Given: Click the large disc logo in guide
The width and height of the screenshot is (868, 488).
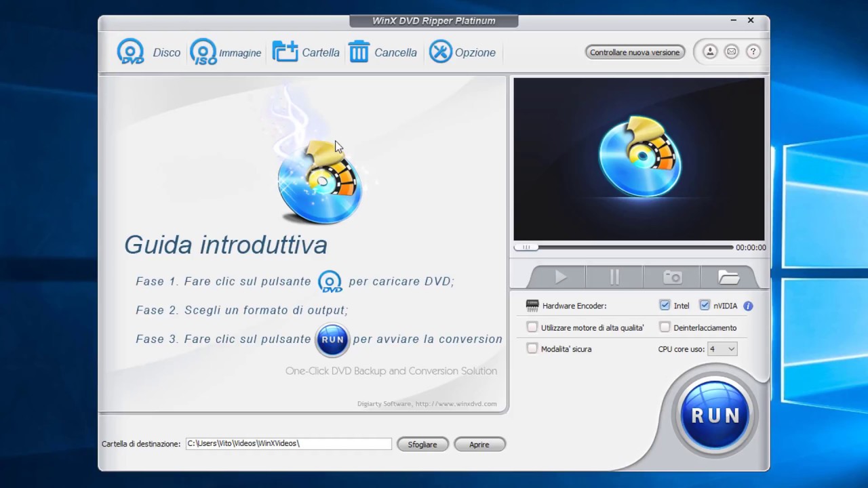Looking at the screenshot, I should coord(319,182).
